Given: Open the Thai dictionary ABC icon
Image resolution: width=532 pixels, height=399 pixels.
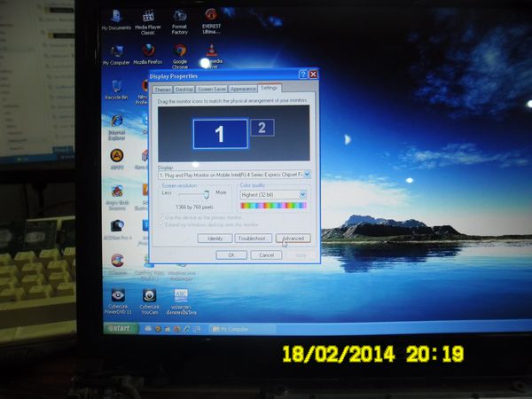Looking at the screenshot, I should click(x=181, y=302).
